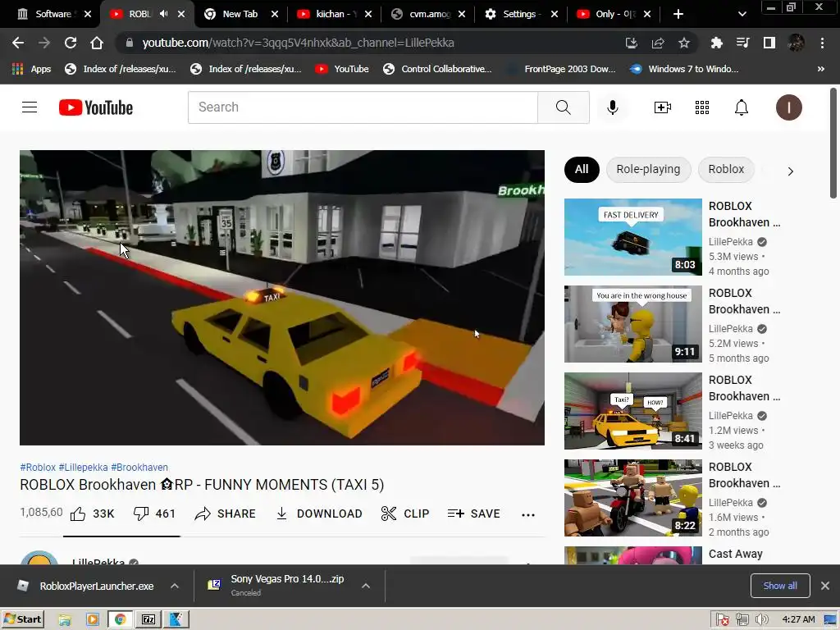
Task: Expand RobloxPlayerLauncher.exe download options arrow
Action: [175, 586]
